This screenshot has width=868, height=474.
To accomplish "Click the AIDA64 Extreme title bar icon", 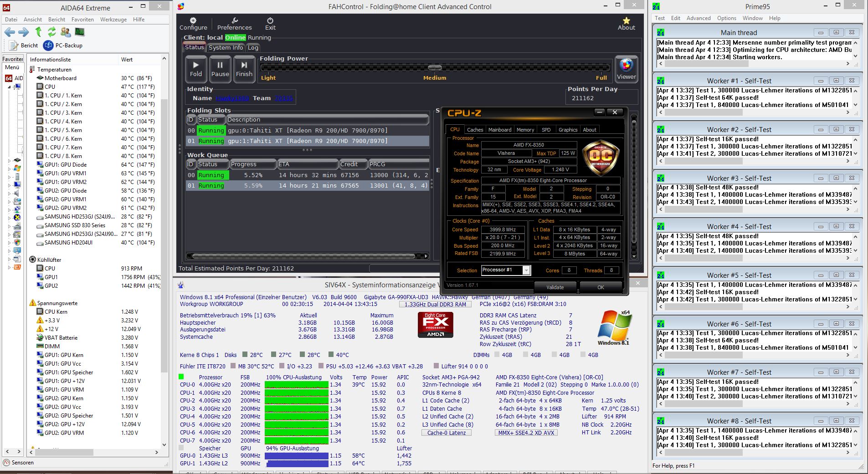I will [6, 7].
